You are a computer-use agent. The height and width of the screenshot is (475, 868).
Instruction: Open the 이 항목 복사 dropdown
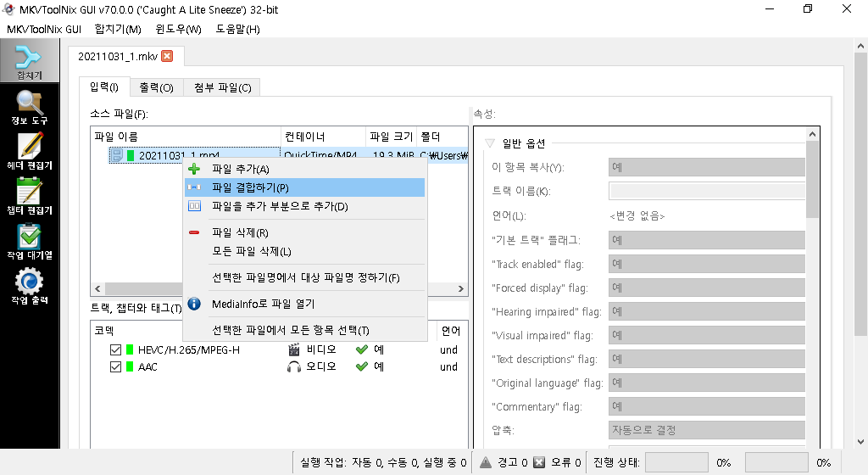[x=706, y=167]
